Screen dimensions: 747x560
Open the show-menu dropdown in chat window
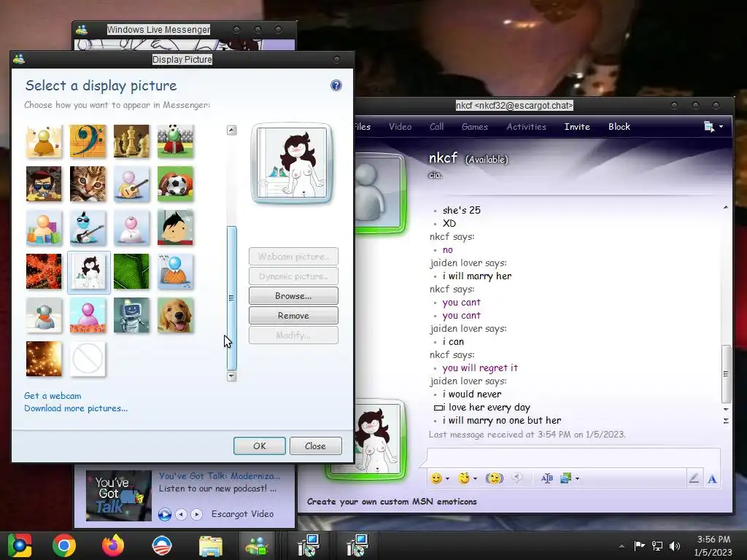(713, 127)
